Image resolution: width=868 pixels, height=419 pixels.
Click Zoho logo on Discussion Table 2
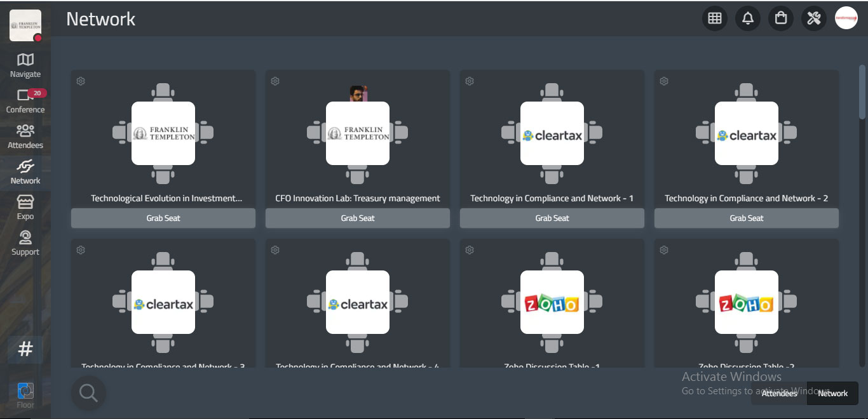click(x=747, y=302)
